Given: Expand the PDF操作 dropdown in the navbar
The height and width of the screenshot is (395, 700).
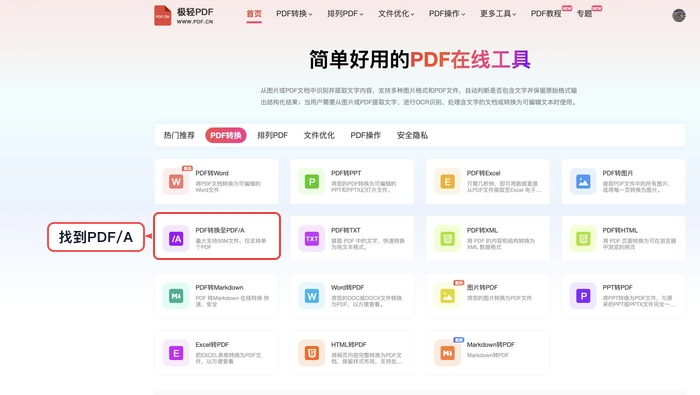Looking at the screenshot, I should (447, 14).
